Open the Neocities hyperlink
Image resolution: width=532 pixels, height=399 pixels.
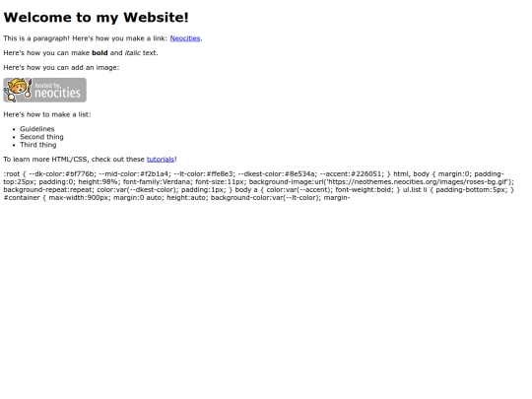[185, 38]
